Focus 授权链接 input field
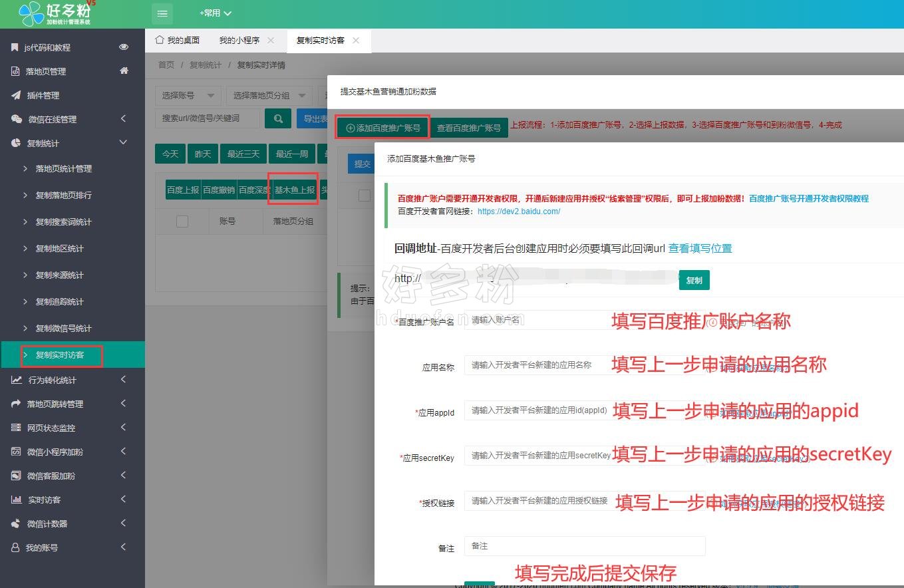904x588 pixels. [x=585, y=501]
